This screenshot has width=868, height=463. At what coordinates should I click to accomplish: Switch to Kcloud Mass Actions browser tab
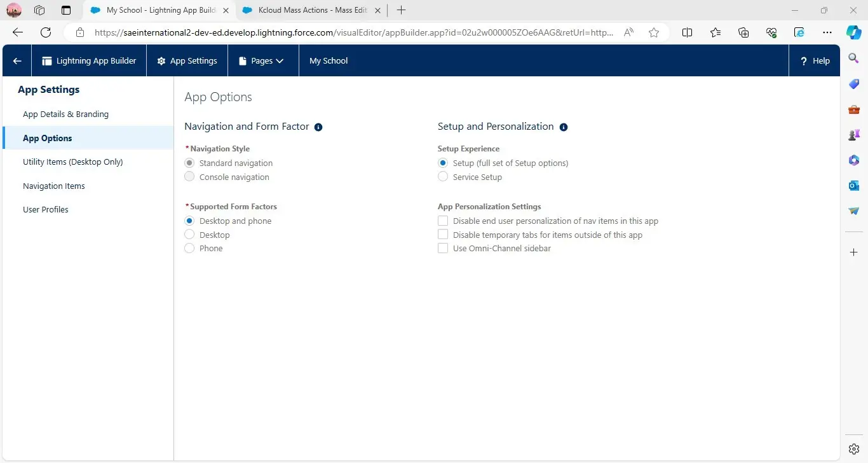click(x=306, y=10)
